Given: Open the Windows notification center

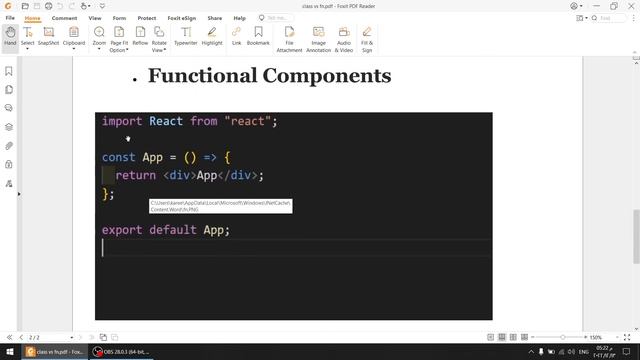Looking at the screenshot, I should 626,352.
